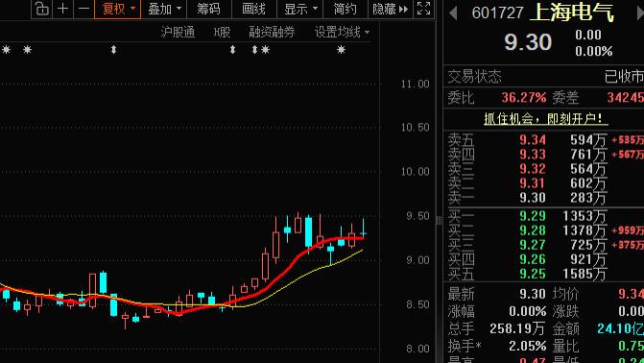Zoom in chart with plus button
Image resolution: width=644 pixels, height=363 pixels.
[x=62, y=9]
